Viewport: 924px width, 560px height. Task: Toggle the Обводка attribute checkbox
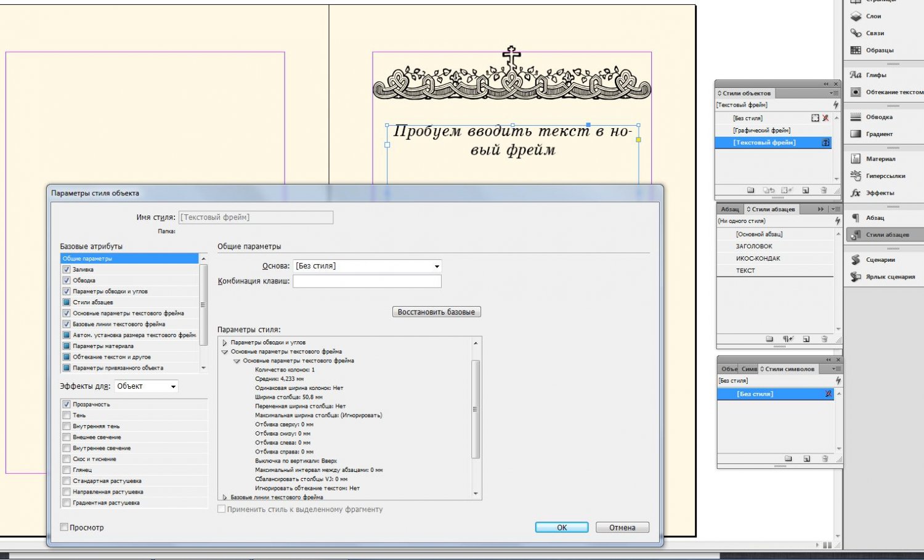coord(67,280)
